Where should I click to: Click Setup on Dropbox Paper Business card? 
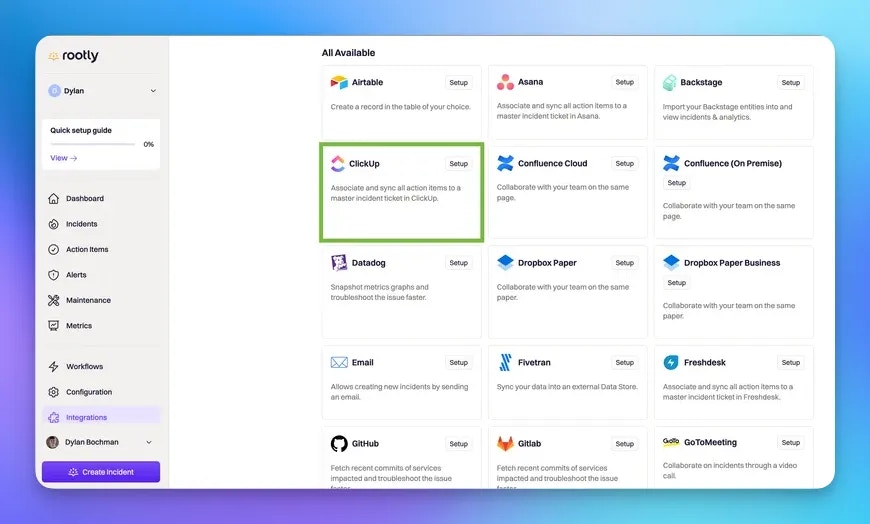(x=676, y=283)
